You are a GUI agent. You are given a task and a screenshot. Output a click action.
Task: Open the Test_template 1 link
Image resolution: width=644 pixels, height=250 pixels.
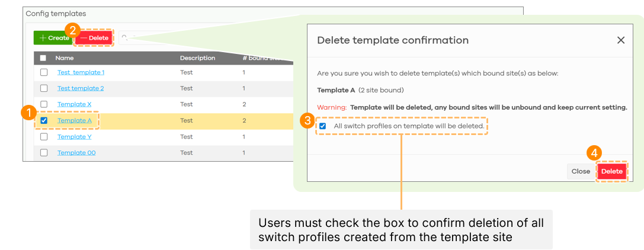(81, 72)
